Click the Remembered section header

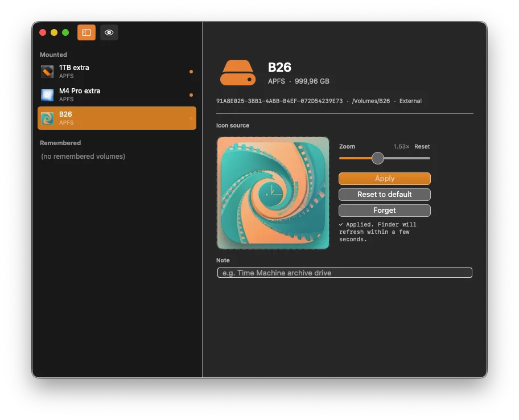pos(60,143)
